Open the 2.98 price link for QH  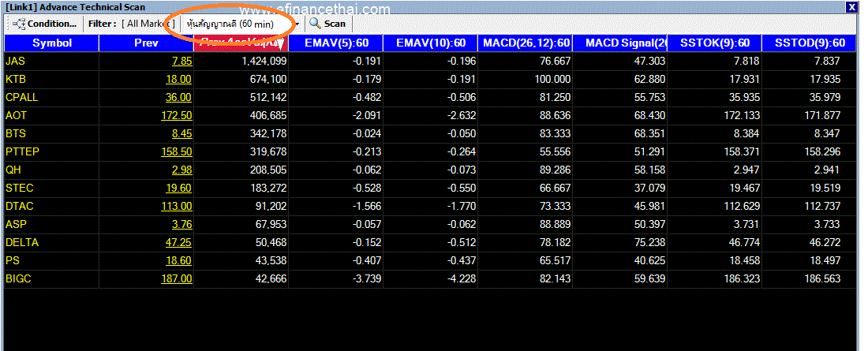tap(181, 170)
